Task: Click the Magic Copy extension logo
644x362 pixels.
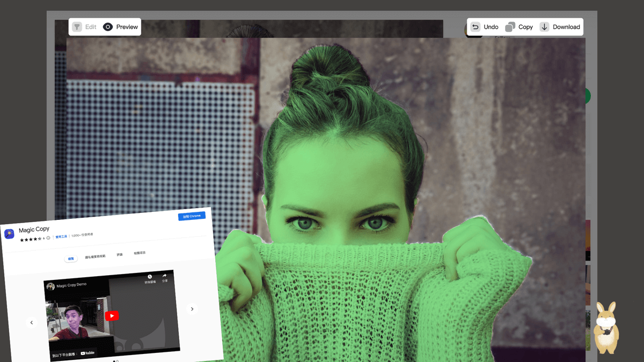Action: tap(9, 234)
